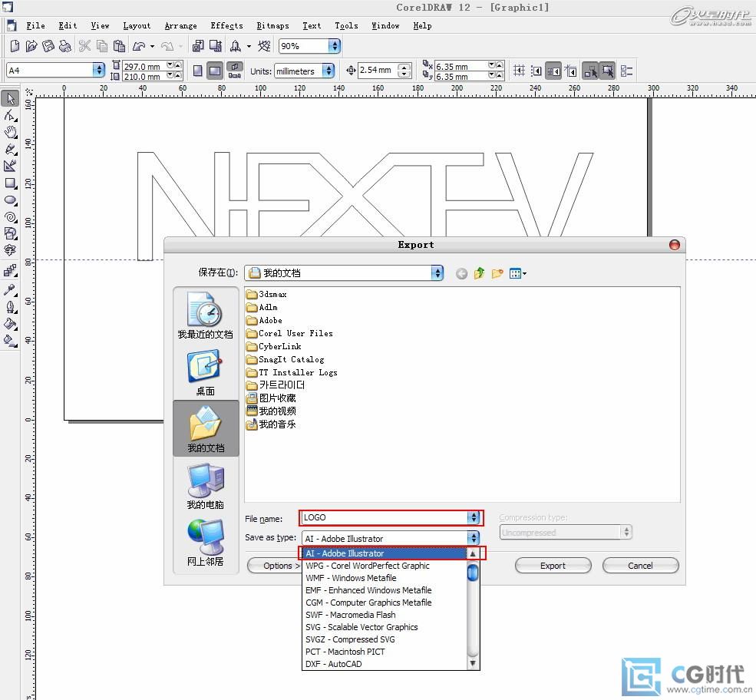Select the Basic Shapes tool
The image size is (756, 700).
click(10, 234)
